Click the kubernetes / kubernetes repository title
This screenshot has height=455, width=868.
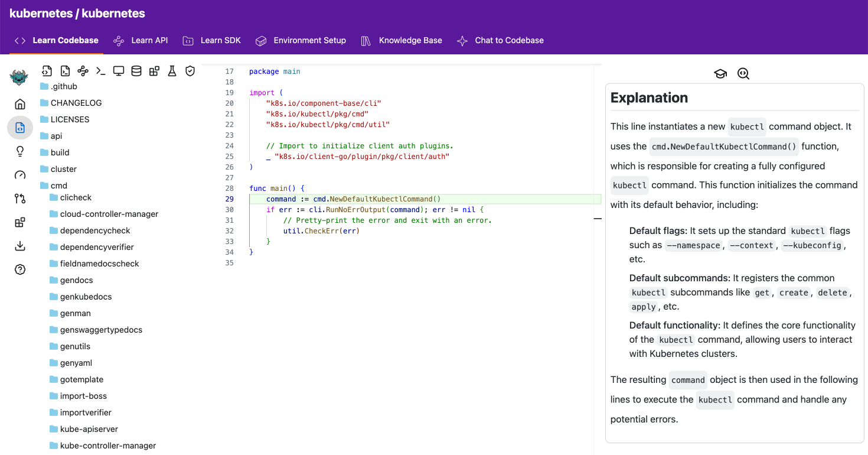coord(77,13)
